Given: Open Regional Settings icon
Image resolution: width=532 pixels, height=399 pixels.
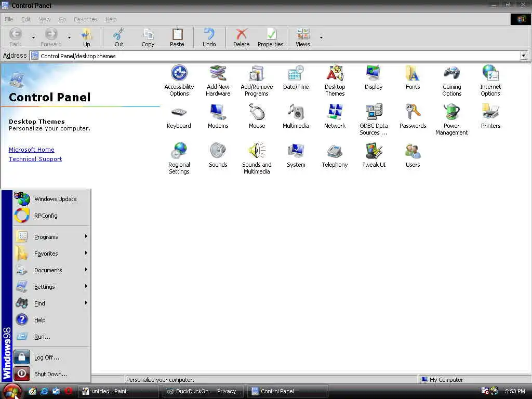Looking at the screenshot, I should [179, 158].
